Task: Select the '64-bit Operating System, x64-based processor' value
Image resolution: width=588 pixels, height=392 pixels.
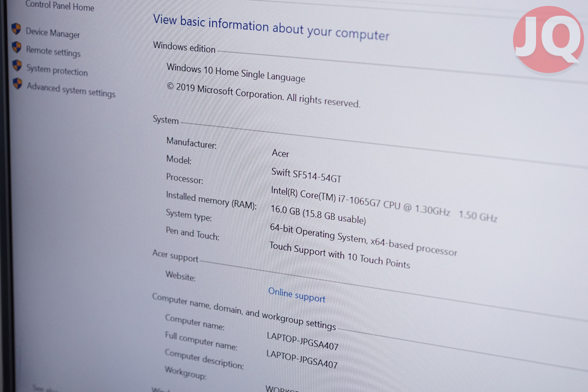Action: click(x=364, y=240)
